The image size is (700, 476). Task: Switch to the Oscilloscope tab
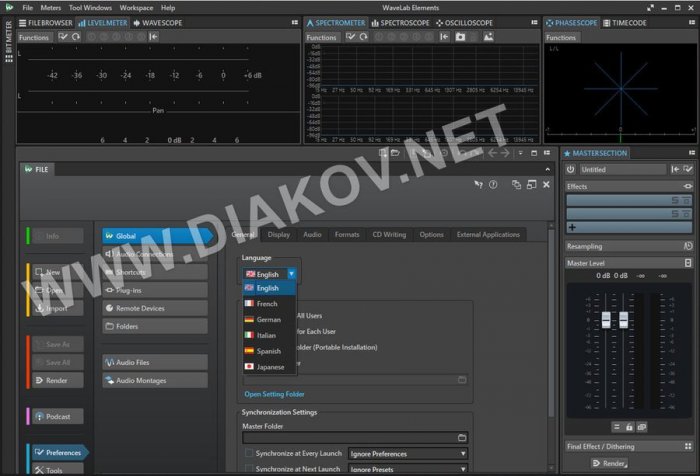464,23
